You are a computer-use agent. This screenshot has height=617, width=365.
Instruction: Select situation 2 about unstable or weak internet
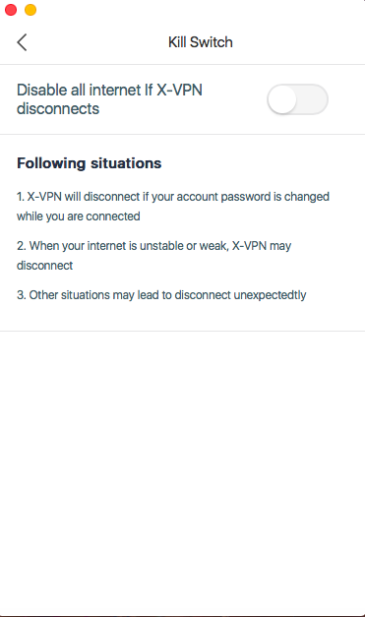[x=154, y=255]
